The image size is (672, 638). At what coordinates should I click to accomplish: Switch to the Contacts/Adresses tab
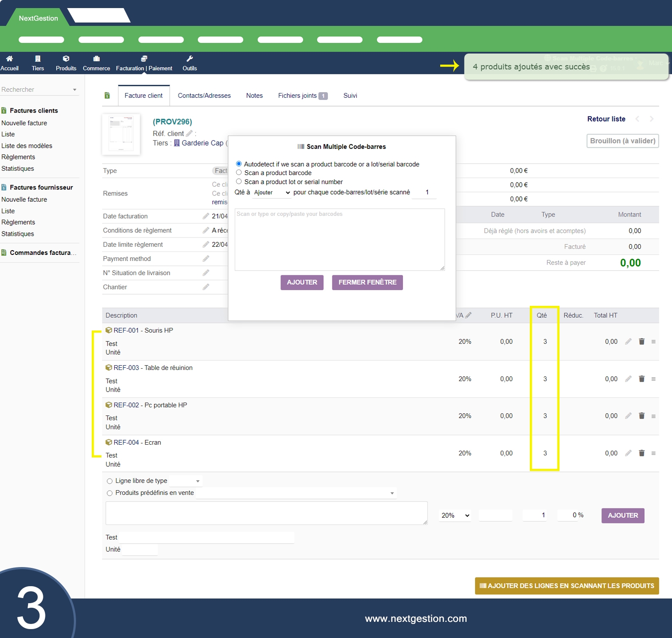pos(204,96)
